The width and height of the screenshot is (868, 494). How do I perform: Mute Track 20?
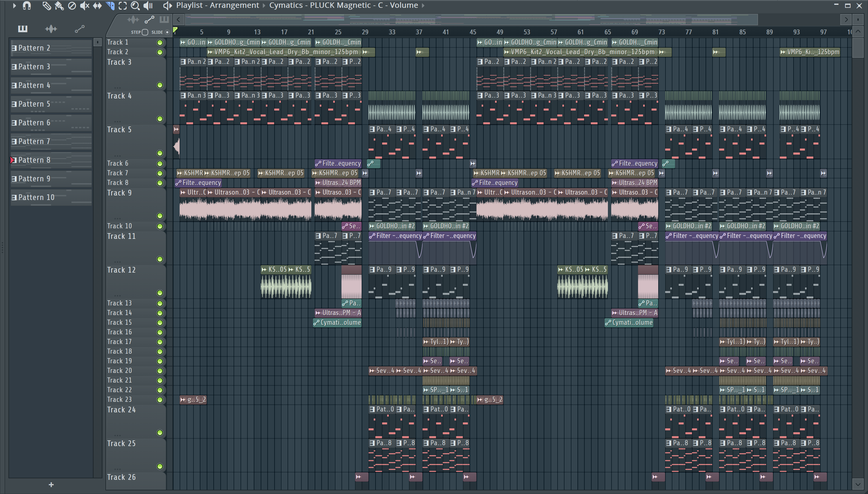point(159,371)
